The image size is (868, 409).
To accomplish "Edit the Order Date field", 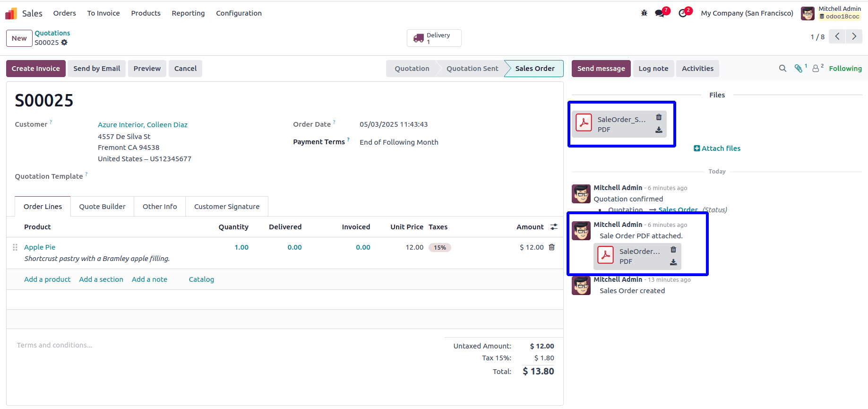I will (394, 124).
